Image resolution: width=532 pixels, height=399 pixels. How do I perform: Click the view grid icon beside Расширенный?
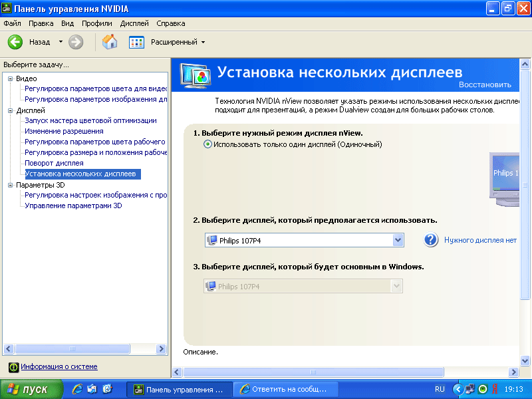[136, 42]
